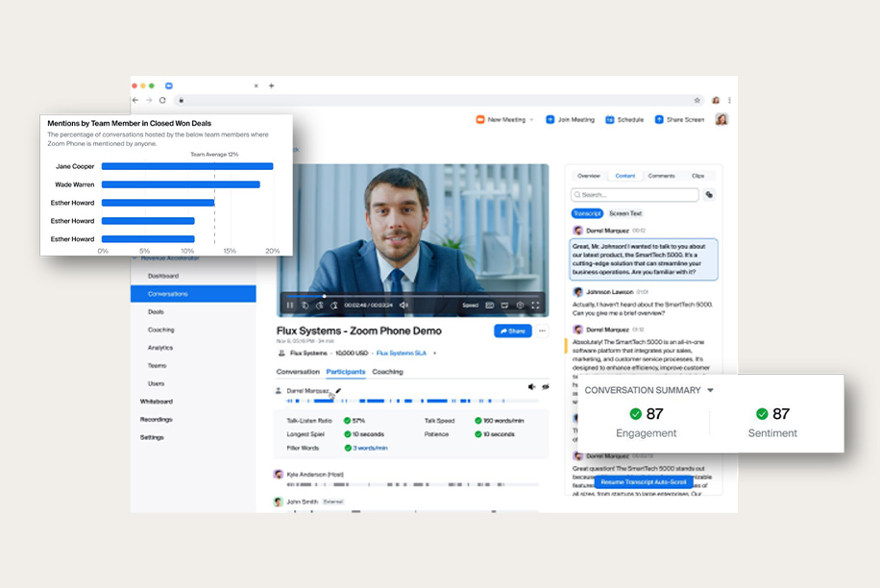
Task: Open the three-dot more options button
Action: coord(542,331)
